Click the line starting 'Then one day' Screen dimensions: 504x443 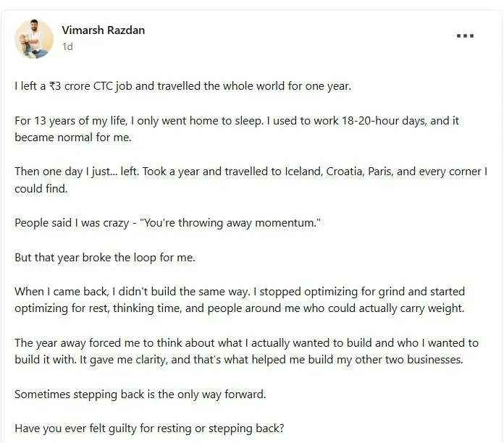click(x=251, y=172)
